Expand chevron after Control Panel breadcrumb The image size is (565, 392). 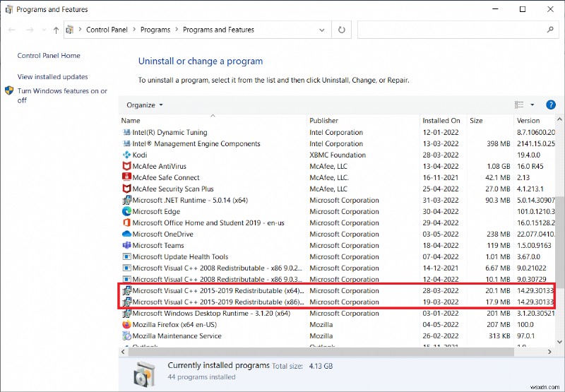[134, 30]
